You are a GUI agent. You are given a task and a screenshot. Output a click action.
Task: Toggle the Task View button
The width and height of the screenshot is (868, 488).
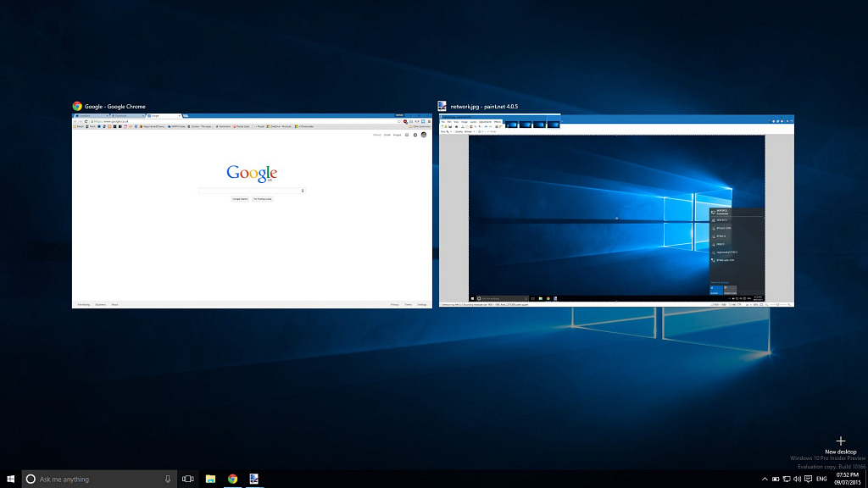click(x=188, y=480)
